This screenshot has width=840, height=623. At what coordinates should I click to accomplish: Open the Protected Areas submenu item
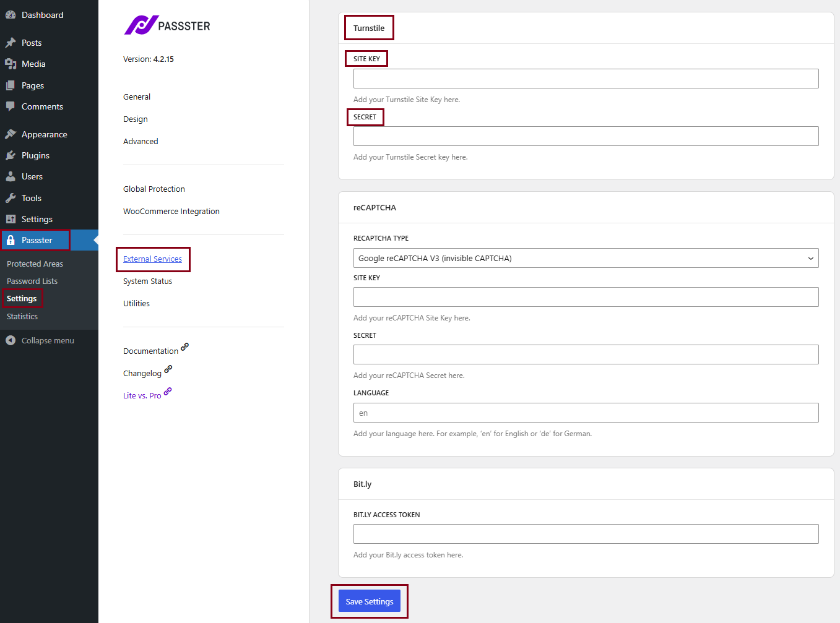point(35,264)
